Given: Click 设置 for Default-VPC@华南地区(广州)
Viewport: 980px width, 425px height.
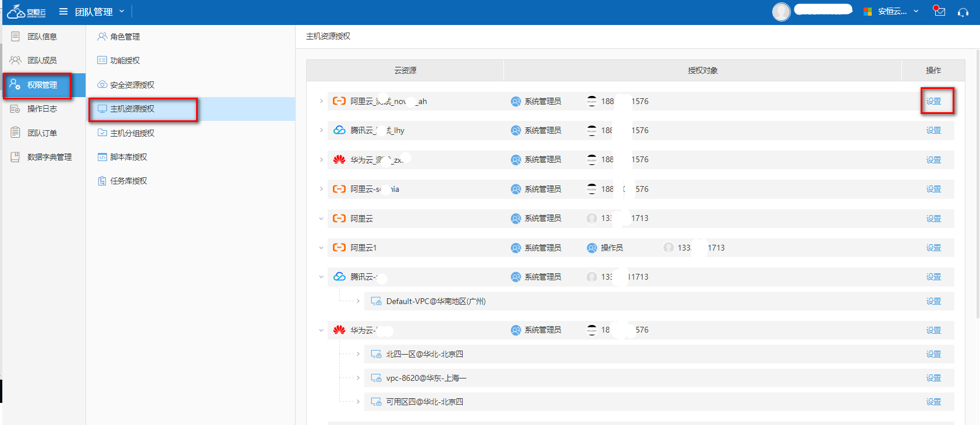Looking at the screenshot, I should point(933,301).
